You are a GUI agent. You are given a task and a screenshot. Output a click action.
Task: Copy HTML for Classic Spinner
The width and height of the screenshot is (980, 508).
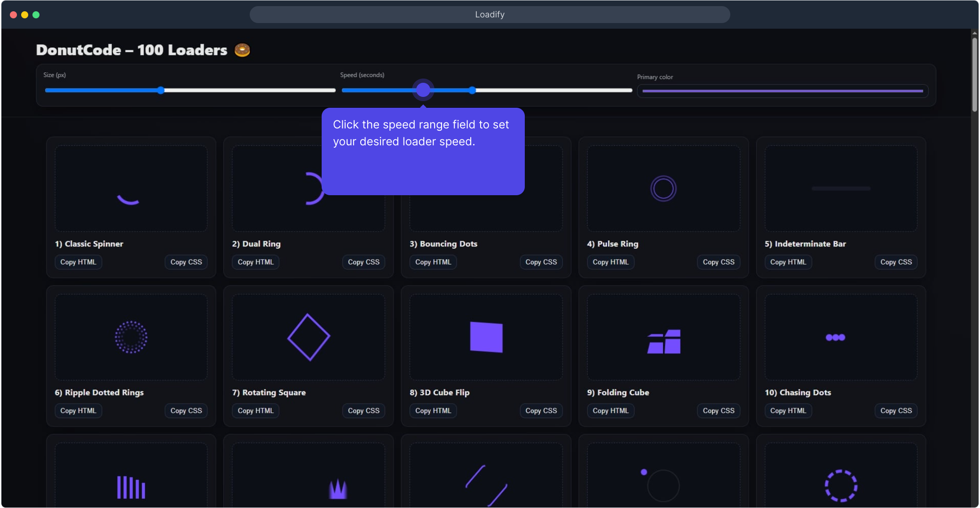(78, 262)
